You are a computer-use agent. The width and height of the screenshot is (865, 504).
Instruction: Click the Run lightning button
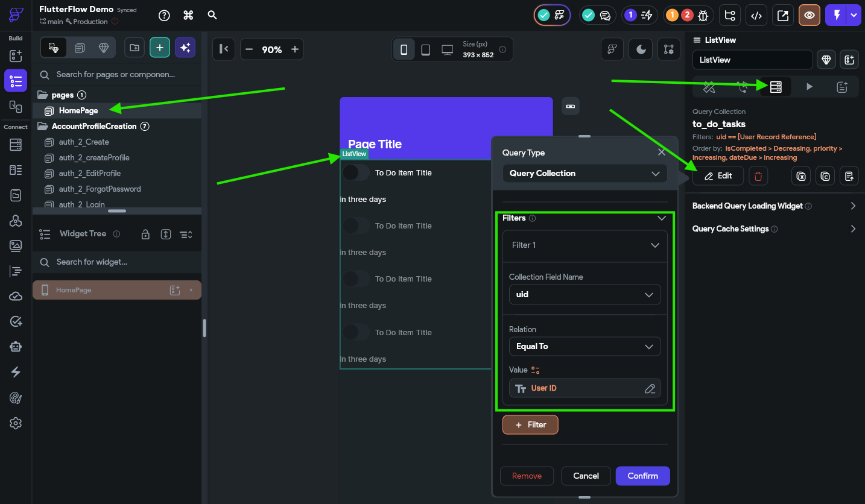pyautogui.click(x=837, y=15)
